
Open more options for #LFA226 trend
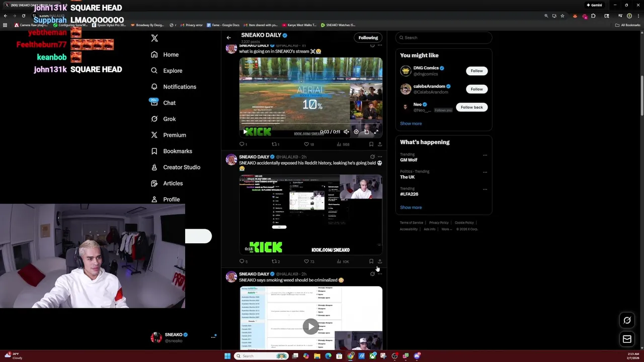click(485, 189)
